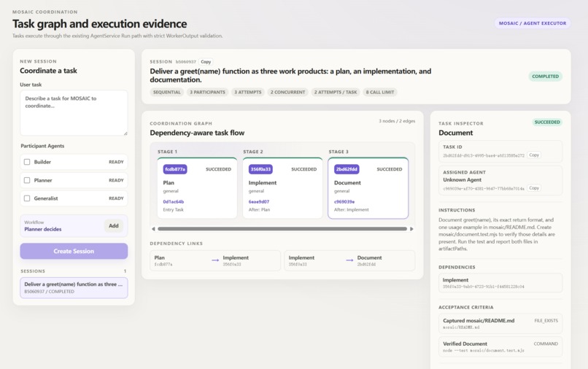Tick the Planner agent checkbox
Image resolution: width=588 pixels, height=369 pixels.
[x=27, y=180]
